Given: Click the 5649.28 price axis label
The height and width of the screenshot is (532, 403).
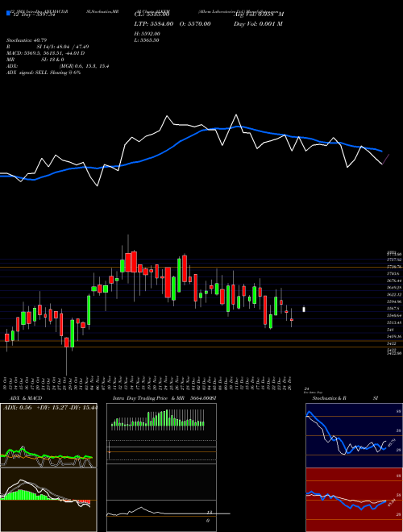Looking at the screenshot, I should click(394, 288).
